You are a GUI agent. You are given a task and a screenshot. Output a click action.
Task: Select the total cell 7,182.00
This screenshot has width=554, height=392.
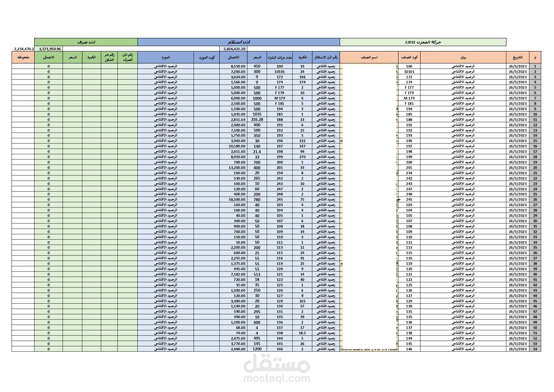click(233, 274)
